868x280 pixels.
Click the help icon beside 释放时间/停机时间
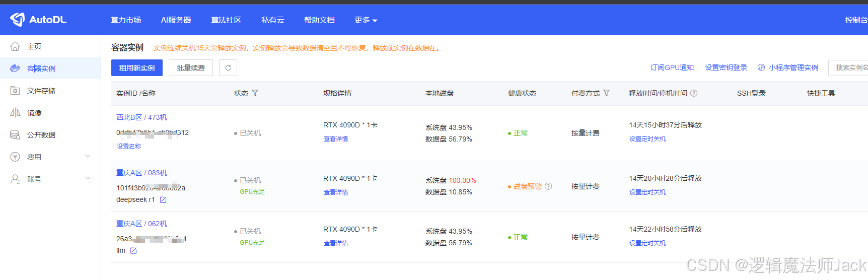[x=694, y=93]
